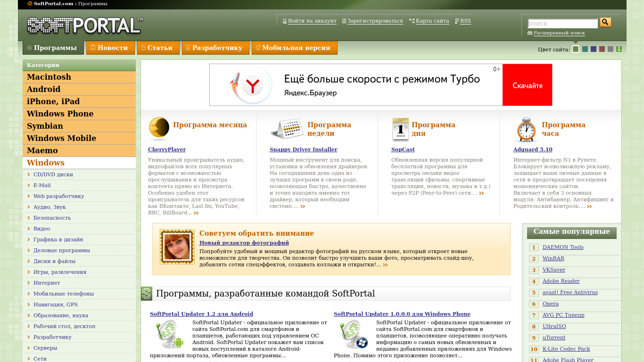Open DAEMON Tools in popular list

coord(563,247)
